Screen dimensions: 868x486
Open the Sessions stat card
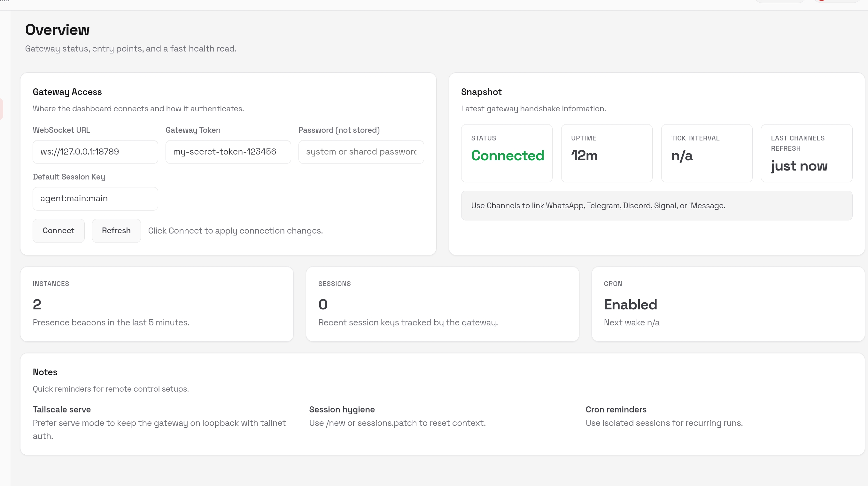(442, 304)
